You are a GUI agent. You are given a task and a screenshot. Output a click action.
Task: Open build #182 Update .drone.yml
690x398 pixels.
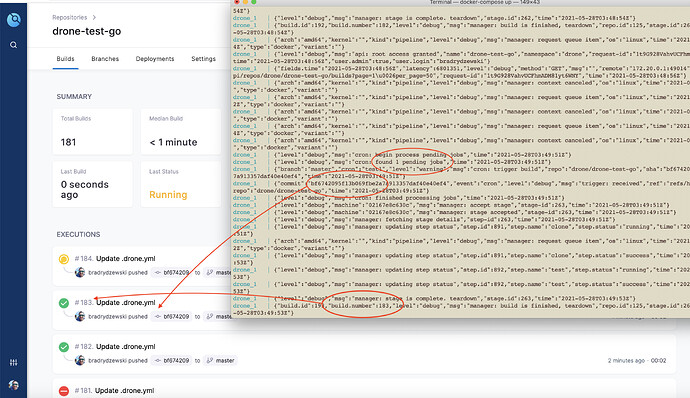(x=125, y=346)
